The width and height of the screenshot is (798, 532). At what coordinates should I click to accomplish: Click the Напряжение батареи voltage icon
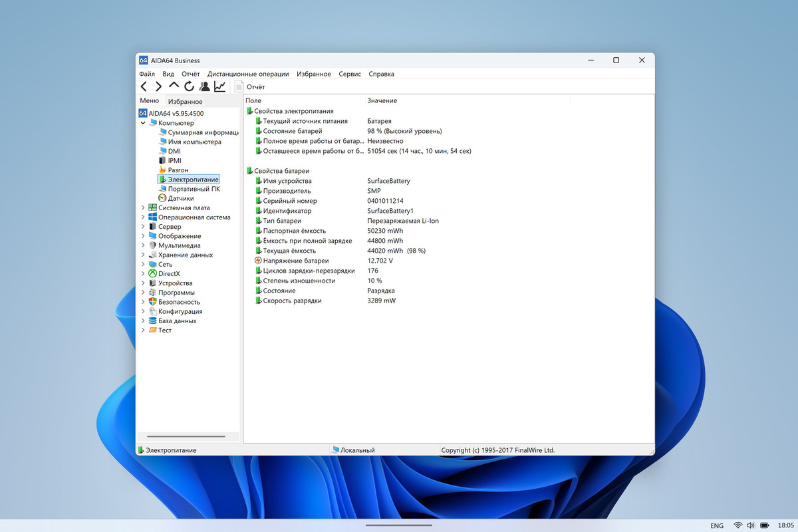click(258, 261)
